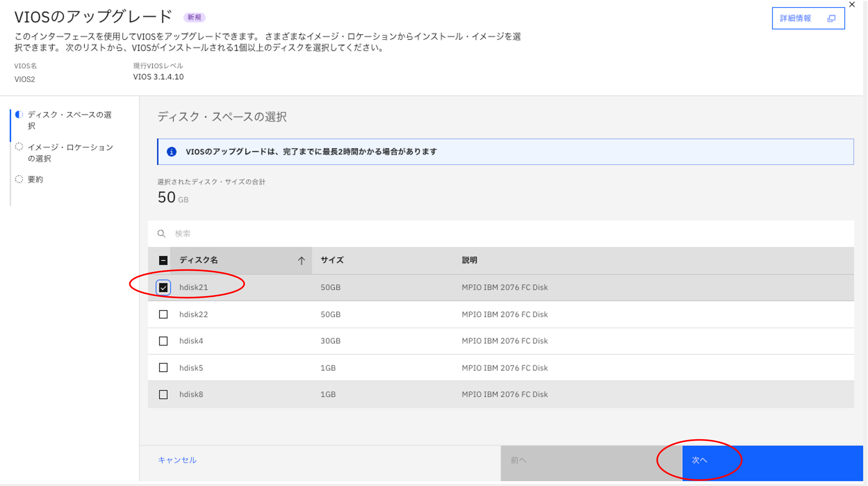Viewport: 868px width, 486px height.
Task: Click the キャンセル link
Action: click(177, 460)
